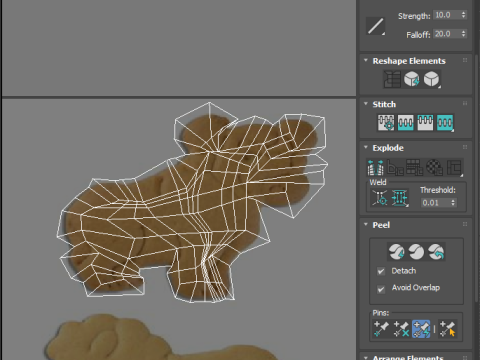The height and width of the screenshot is (360, 480).
Task: Collapse the Peel rollout
Action: [366, 224]
